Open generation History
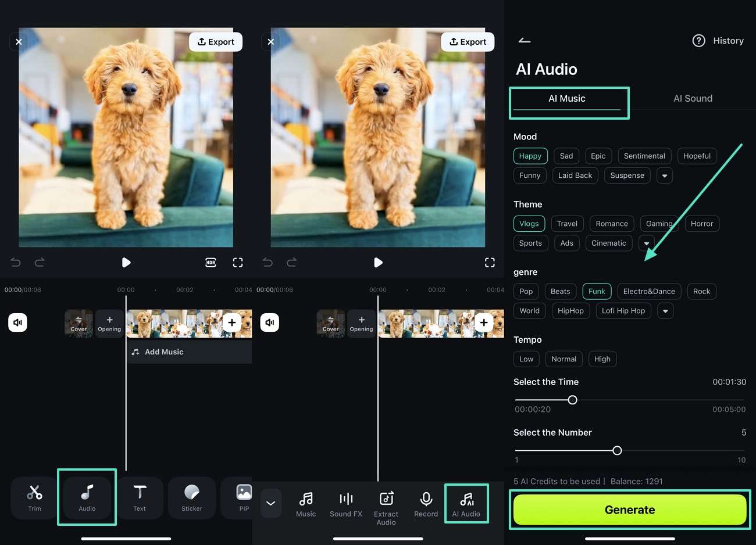Viewport: 756px width, 545px height. point(728,41)
